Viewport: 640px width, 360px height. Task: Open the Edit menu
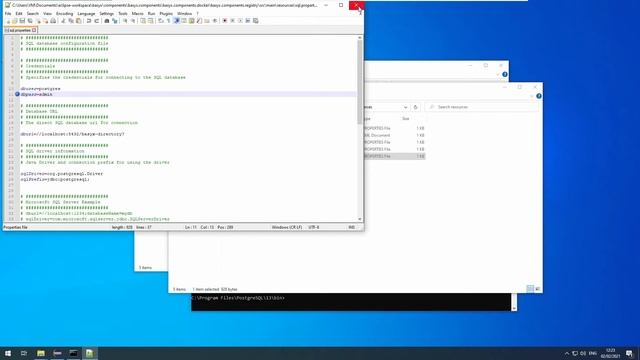(19, 13)
